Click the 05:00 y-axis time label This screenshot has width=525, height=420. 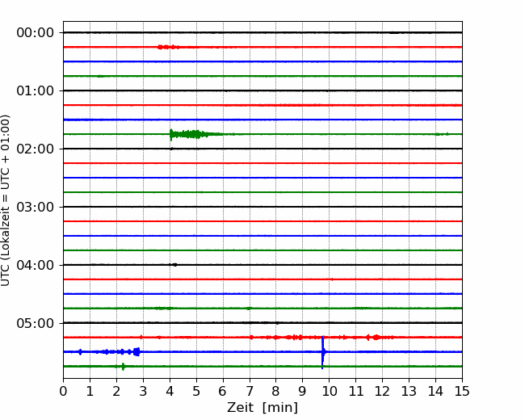click(36, 324)
